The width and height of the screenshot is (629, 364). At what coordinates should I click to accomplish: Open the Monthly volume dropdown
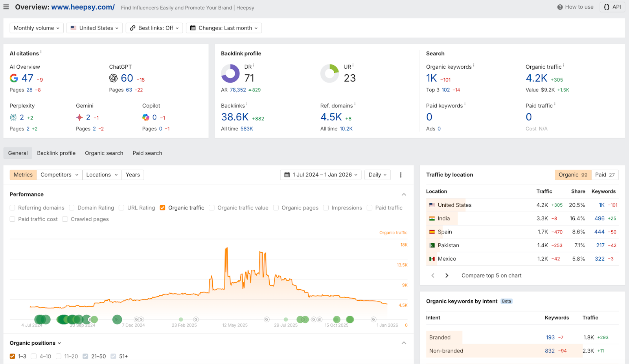pos(36,28)
